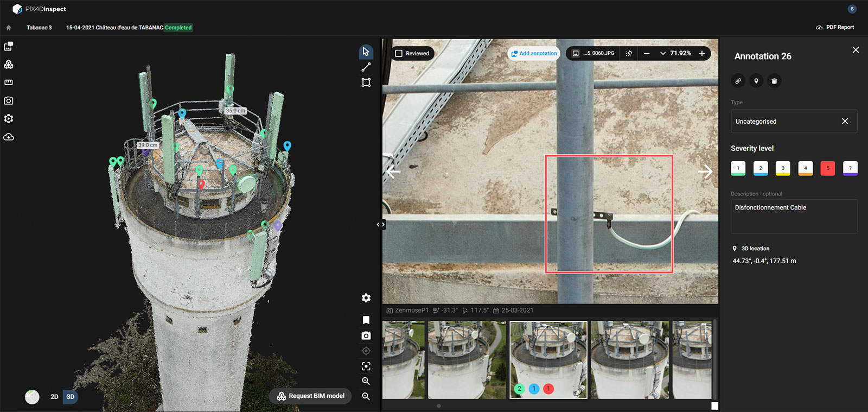Open the user account avatar
The image size is (868, 412).
852,9
